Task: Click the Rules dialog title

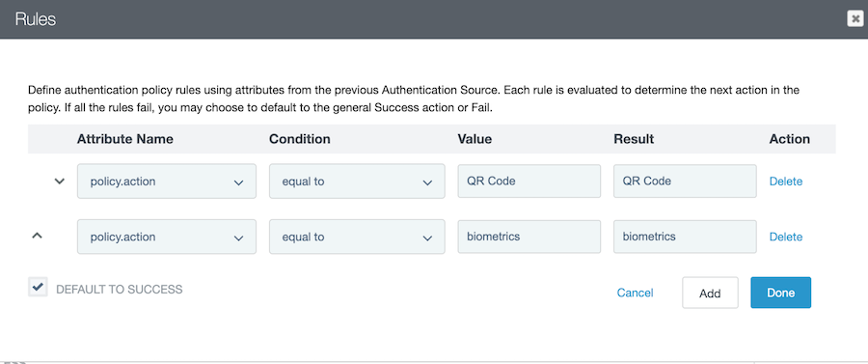Action: pos(36,19)
